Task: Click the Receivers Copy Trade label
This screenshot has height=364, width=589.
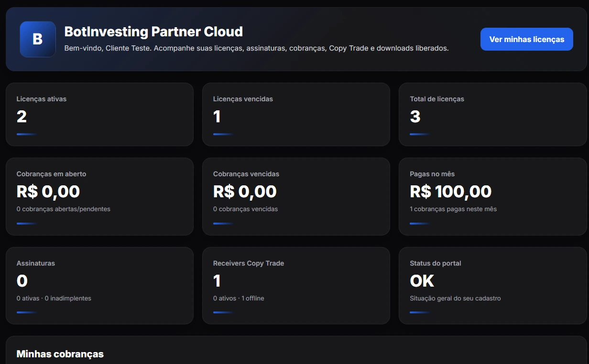Action: (x=249, y=263)
